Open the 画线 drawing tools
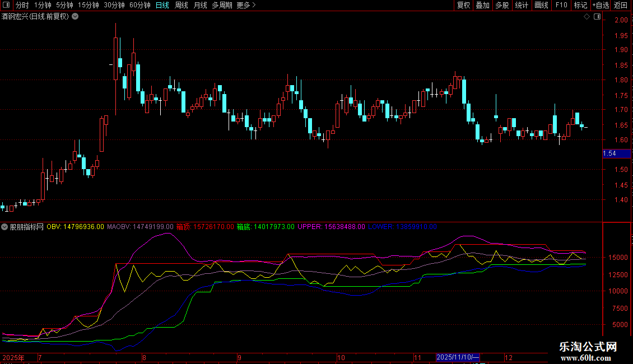The width and height of the screenshot is (633, 364). (541, 5)
